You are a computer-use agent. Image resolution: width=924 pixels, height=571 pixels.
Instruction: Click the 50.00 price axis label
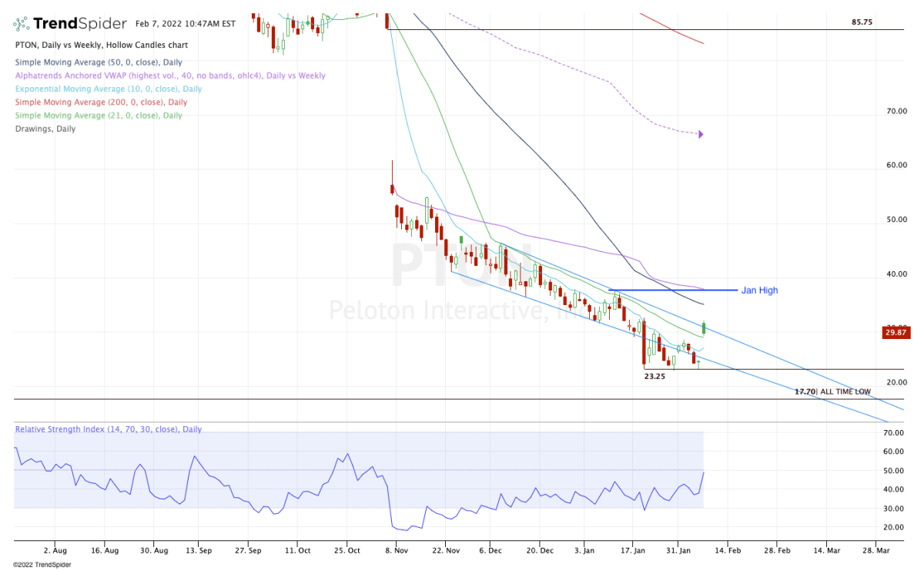897,220
